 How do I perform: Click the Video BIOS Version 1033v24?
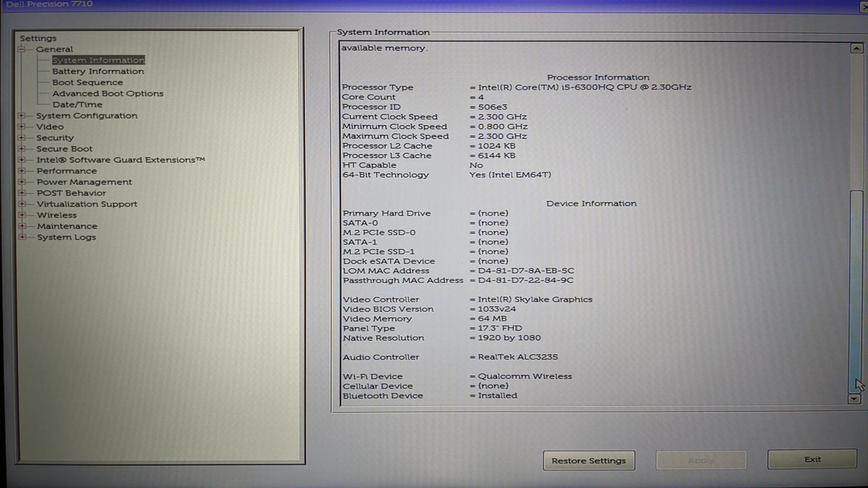coord(497,309)
